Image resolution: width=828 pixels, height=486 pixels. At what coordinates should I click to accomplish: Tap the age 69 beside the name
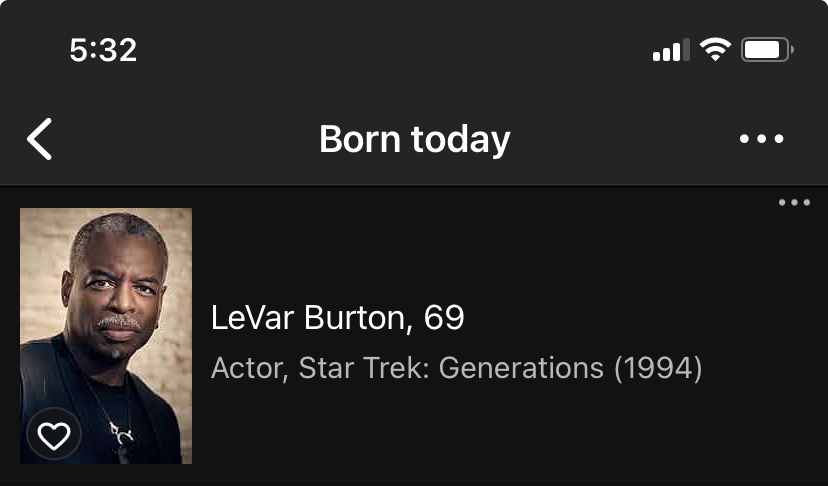[x=444, y=319]
